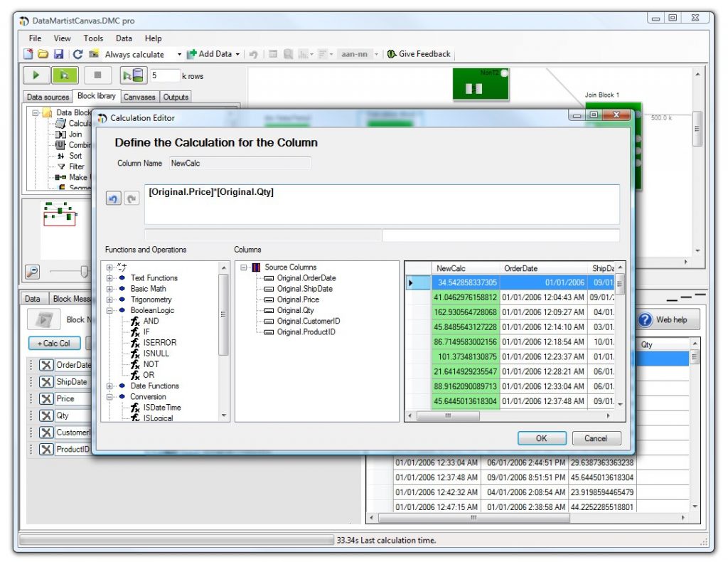Remove Qty column with X icon
Image resolution: width=728 pixels, height=562 pixels.
point(46,415)
